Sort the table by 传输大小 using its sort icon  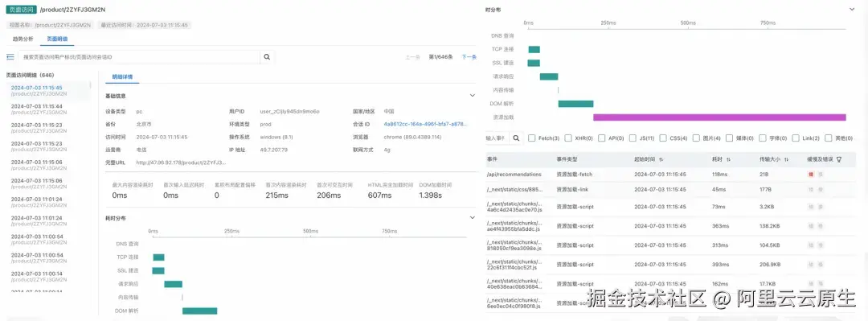tap(786, 159)
